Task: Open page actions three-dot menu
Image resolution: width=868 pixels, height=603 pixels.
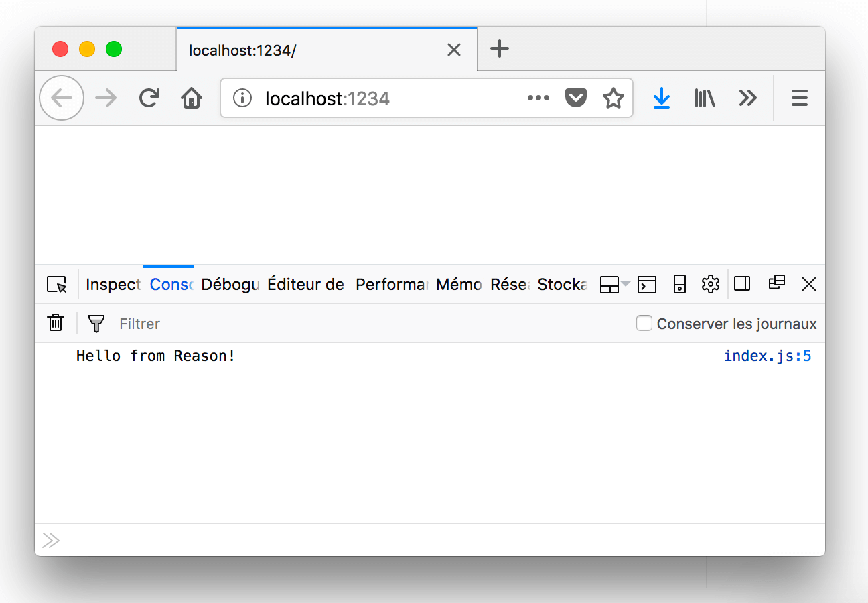Action: pyautogui.click(x=538, y=98)
